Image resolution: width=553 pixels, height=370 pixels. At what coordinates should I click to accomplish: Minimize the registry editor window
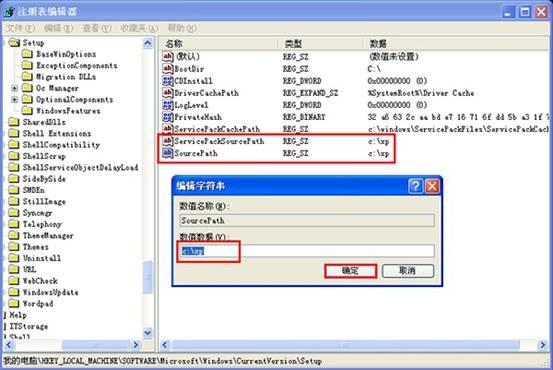(x=508, y=12)
